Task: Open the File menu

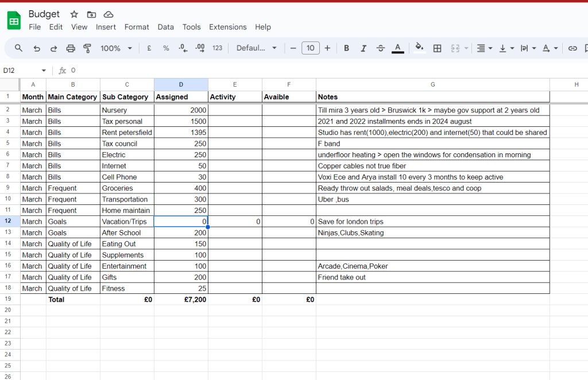Action: pos(34,27)
